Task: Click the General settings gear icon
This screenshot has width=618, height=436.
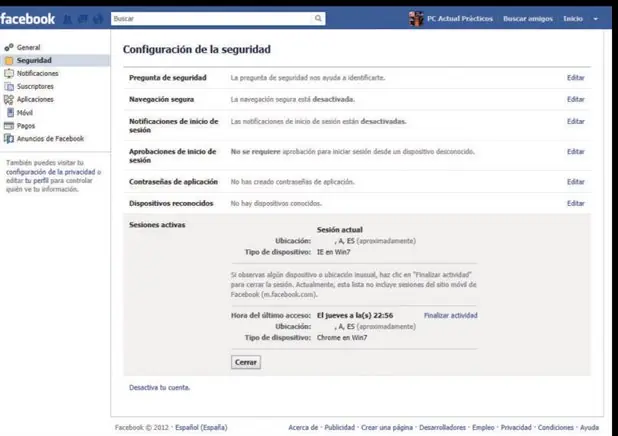Action: click(x=9, y=47)
